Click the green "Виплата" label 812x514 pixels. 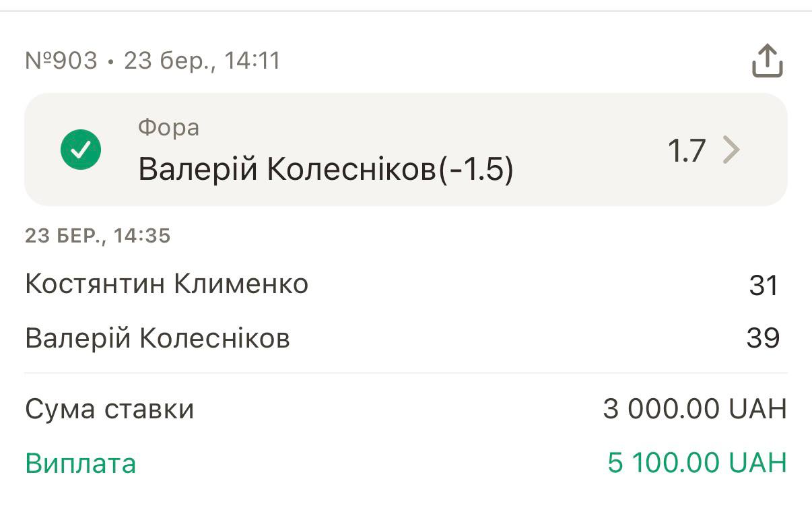pos(81,463)
